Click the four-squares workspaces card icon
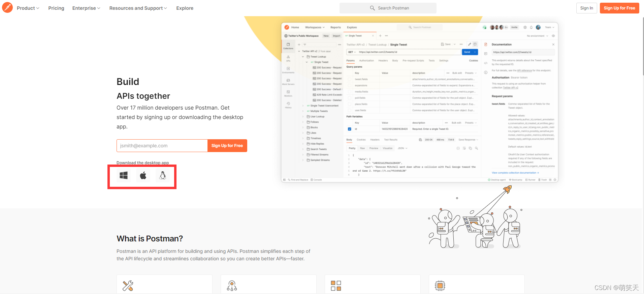Image resolution: width=644 pixels, height=294 pixels. tap(336, 286)
